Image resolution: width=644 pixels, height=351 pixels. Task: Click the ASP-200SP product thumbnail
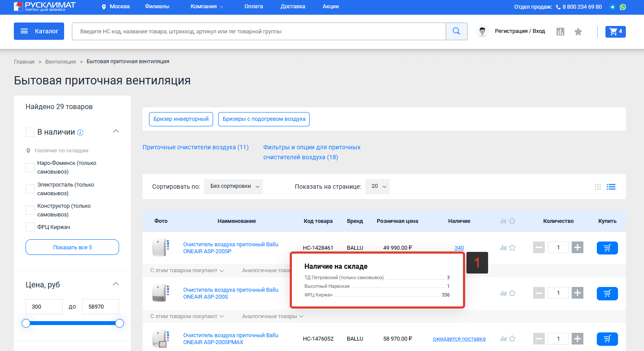[160, 248]
